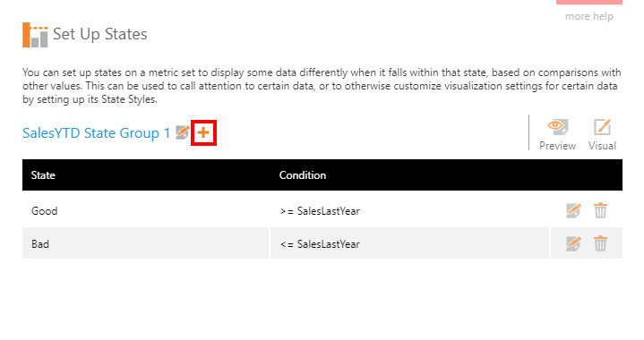Click the states description paragraph
The height and width of the screenshot is (340, 644).
pyautogui.click(x=322, y=86)
